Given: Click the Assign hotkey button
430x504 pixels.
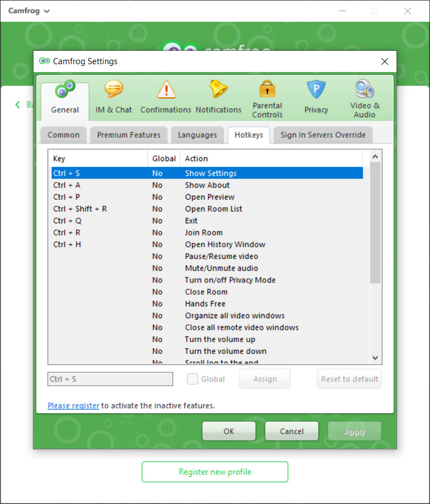Looking at the screenshot, I should click(x=265, y=379).
